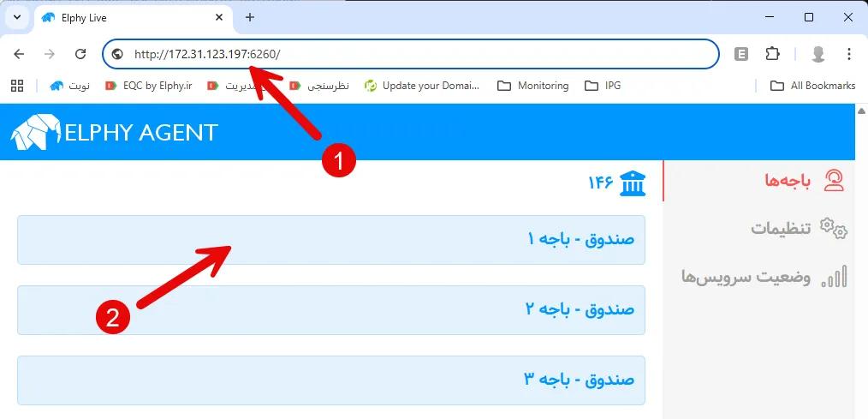Viewport: 868px width, 419px height.
Task: Open a new browser tab
Action: tap(249, 17)
